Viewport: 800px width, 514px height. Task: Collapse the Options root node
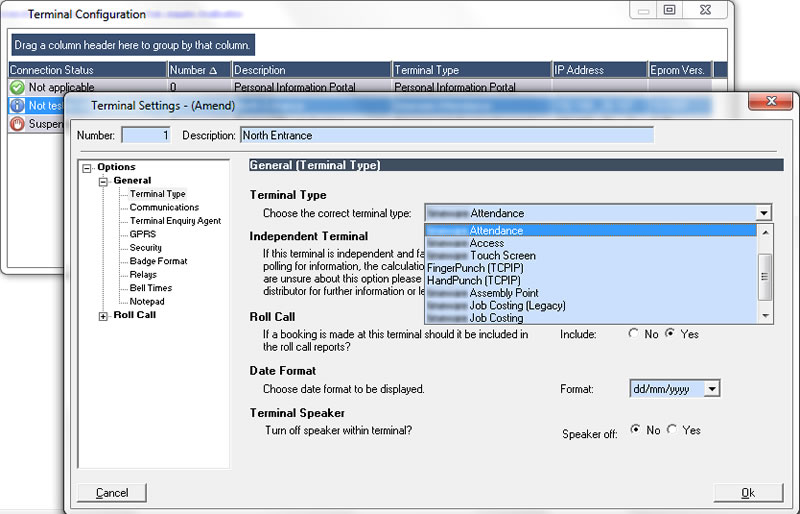click(87, 168)
